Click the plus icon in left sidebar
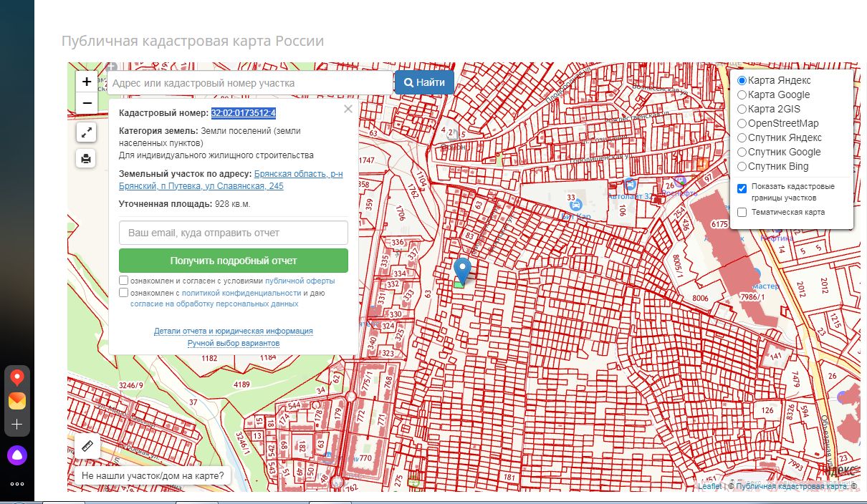Viewport: 867px width, 504px height. tap(17, 425)
